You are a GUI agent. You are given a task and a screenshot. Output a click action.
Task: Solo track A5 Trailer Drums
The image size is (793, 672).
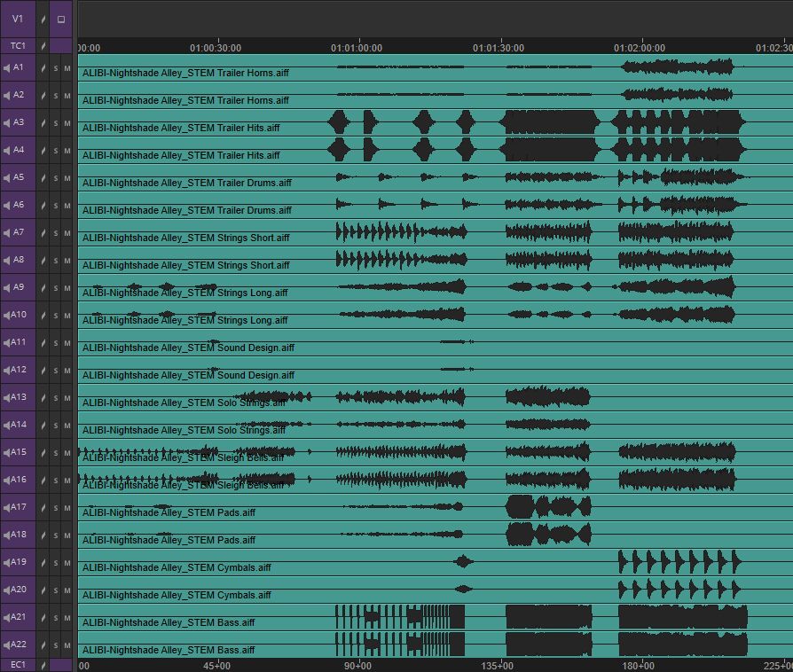click(55, 177)
